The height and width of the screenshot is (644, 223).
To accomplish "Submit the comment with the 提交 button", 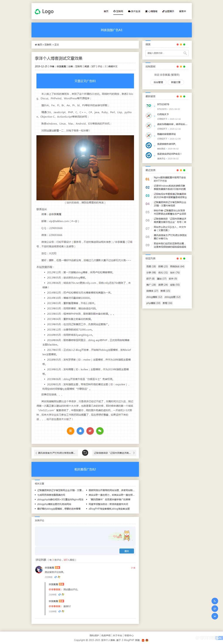I will [126, 551].
